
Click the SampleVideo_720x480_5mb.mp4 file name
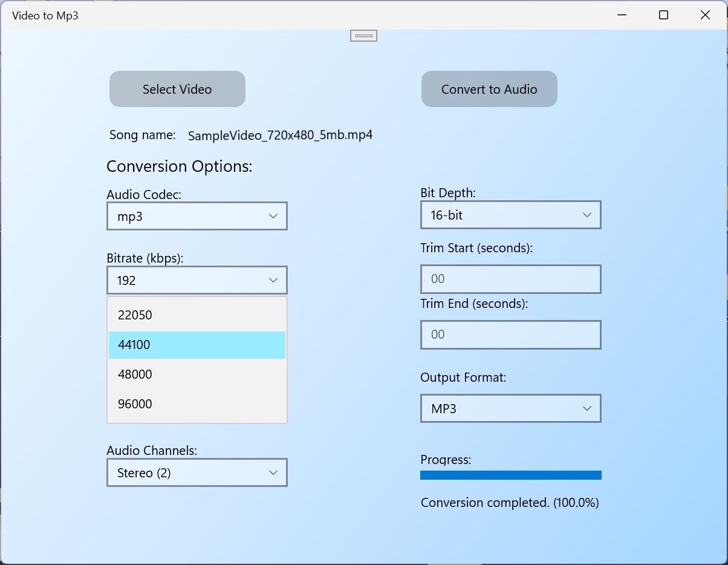280,135
